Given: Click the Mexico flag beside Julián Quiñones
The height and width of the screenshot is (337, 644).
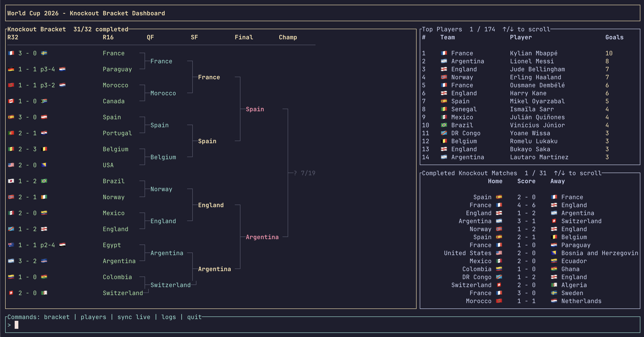Looking at the screenshot, I should click(444, 117).
